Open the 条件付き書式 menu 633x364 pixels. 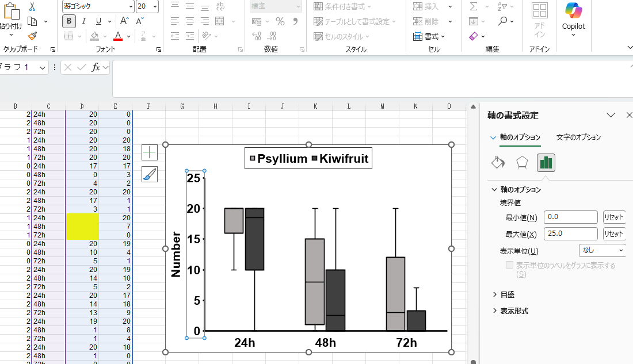[342, 6]
